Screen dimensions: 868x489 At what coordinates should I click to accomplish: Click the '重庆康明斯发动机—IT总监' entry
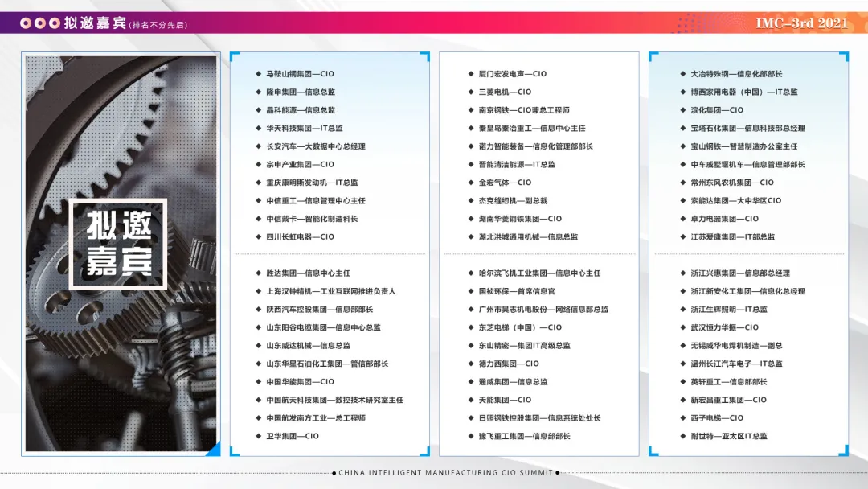312,183
